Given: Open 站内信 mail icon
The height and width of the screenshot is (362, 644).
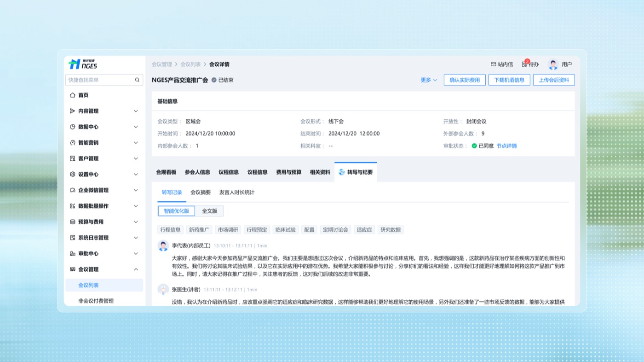Looking at the screenshot, I should tap(494, 64).
